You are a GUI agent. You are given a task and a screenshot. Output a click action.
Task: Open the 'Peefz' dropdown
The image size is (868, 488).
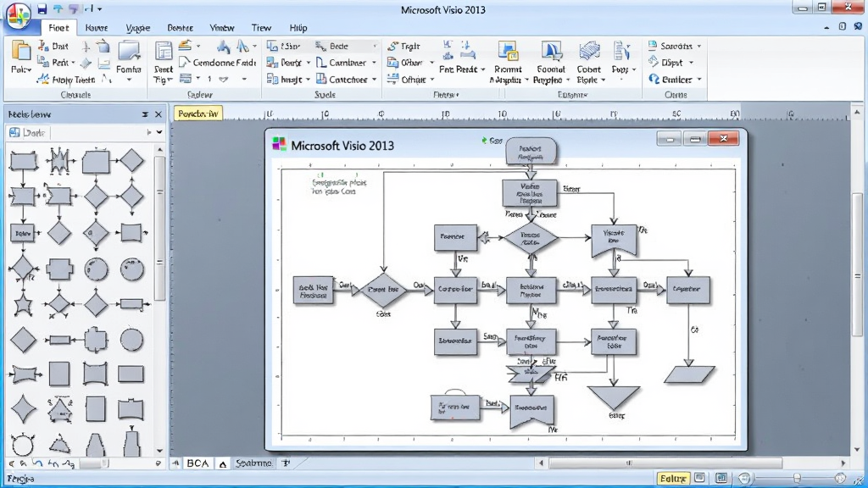(x=309, y=63)
